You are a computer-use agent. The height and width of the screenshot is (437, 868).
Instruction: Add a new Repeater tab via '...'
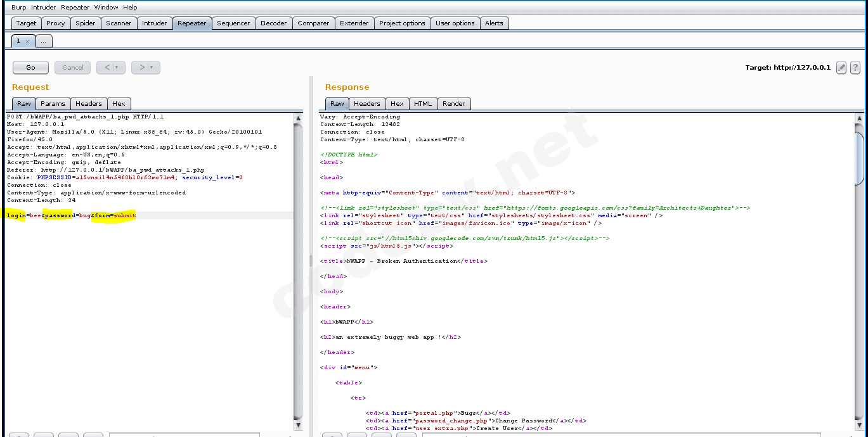pyautogui.click(x=44, y=41)
